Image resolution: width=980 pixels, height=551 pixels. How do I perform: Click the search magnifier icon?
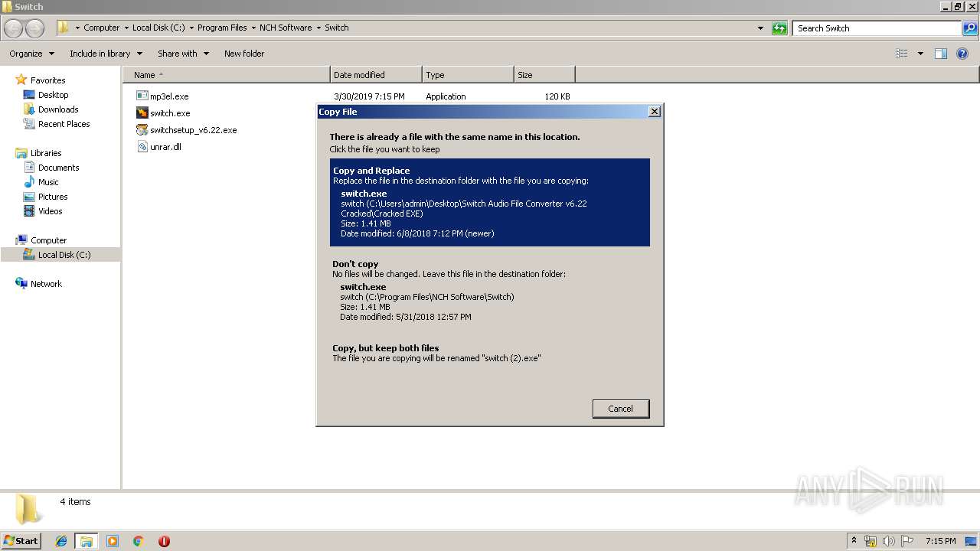click(969, 28)
